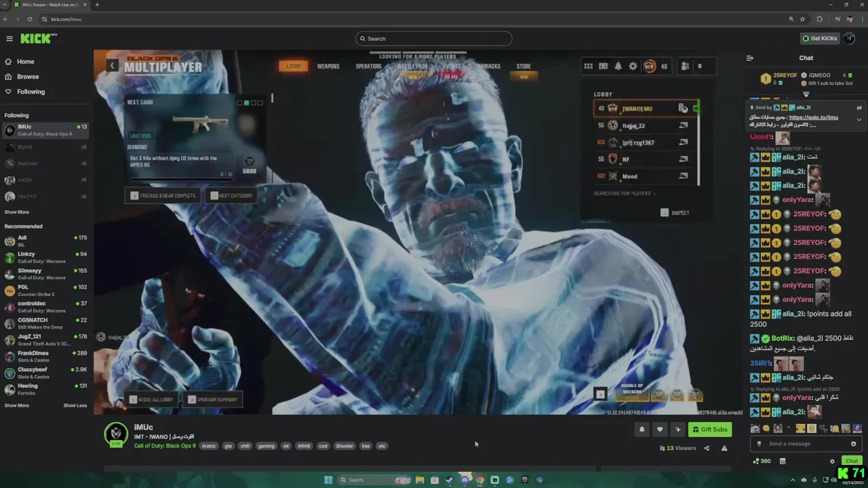Image resolution: width=868 pixels, height=488 pixels.
Task: Open the user profile avatar menu
Action: click(849, 39)
